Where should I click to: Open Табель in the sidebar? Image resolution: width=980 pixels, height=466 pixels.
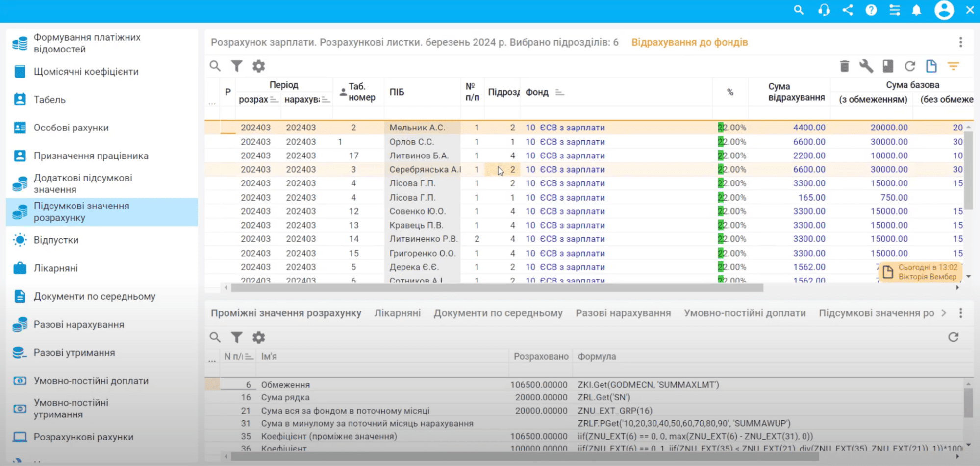(102, 100)
